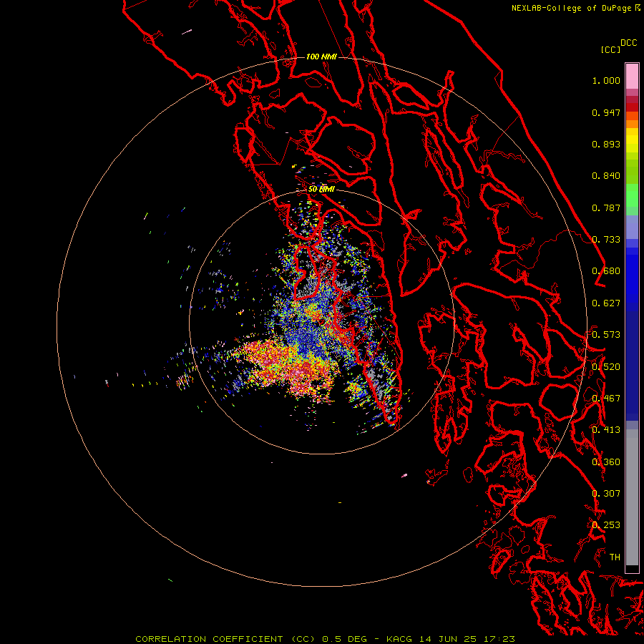Image resolution: width=644 pixels, height=644 pixels.
Task: Click the [CC] units label
Action: click(610, 49)
